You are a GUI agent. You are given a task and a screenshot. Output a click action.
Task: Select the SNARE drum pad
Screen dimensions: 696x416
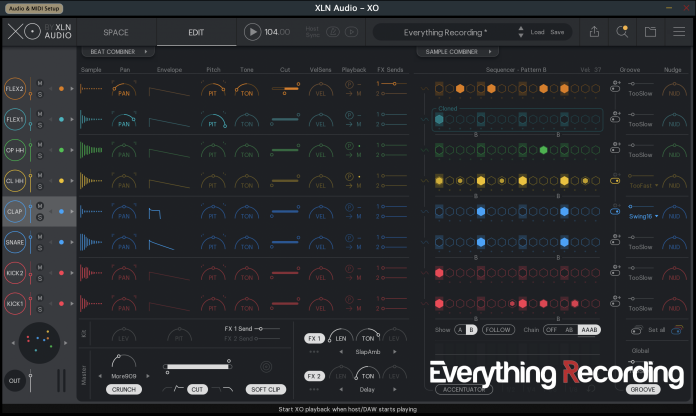(x=15, y=242)
